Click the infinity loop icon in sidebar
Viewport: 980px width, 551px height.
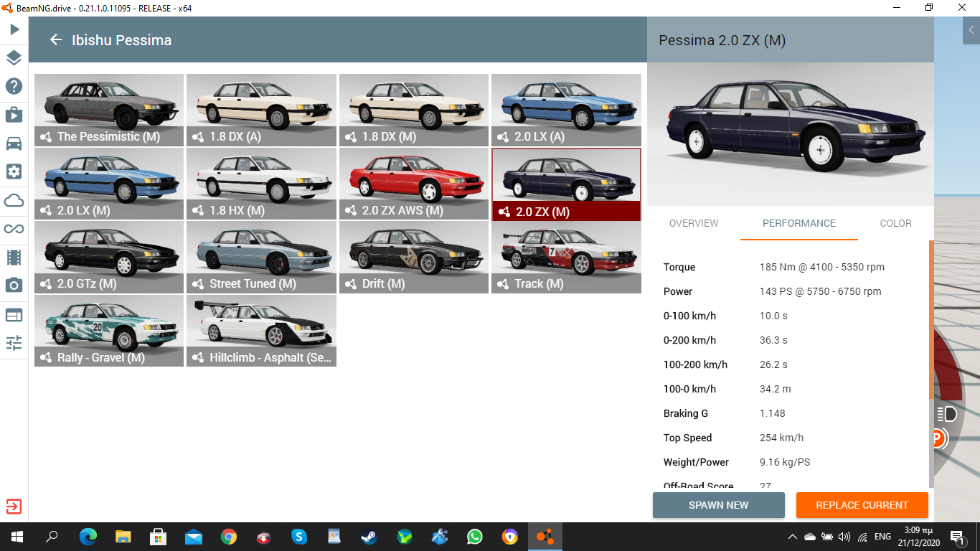point(14,229)
